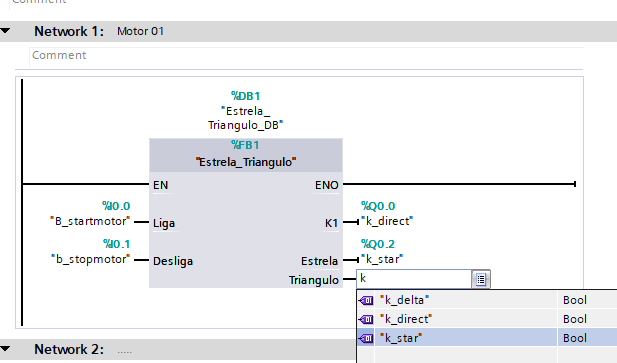Viewport: 617px width, 363px height.
Task: Click the "k_direct" operand at K1 output
Action: (x=387, y=221)
